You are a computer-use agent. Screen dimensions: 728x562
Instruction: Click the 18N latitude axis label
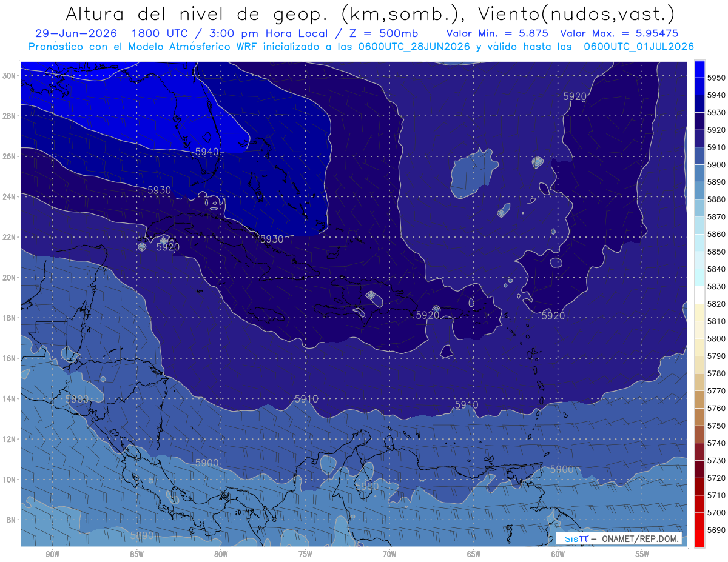tap(10, 318)
